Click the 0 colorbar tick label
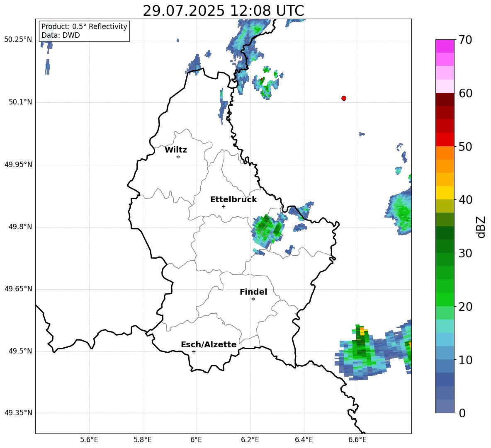Viewport: 491px width, 448px height. pyautogui.click(x=462, y=413)
